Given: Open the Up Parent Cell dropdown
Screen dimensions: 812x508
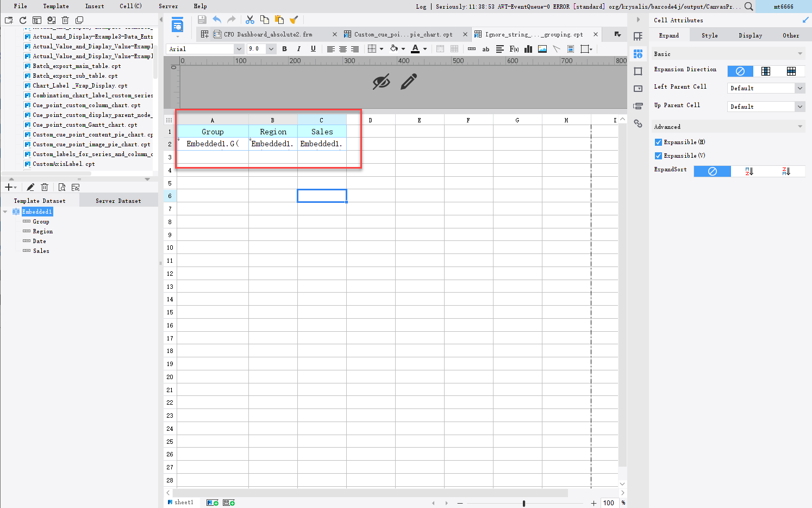Looking at the screenshot, I should (x=766, y=107).
